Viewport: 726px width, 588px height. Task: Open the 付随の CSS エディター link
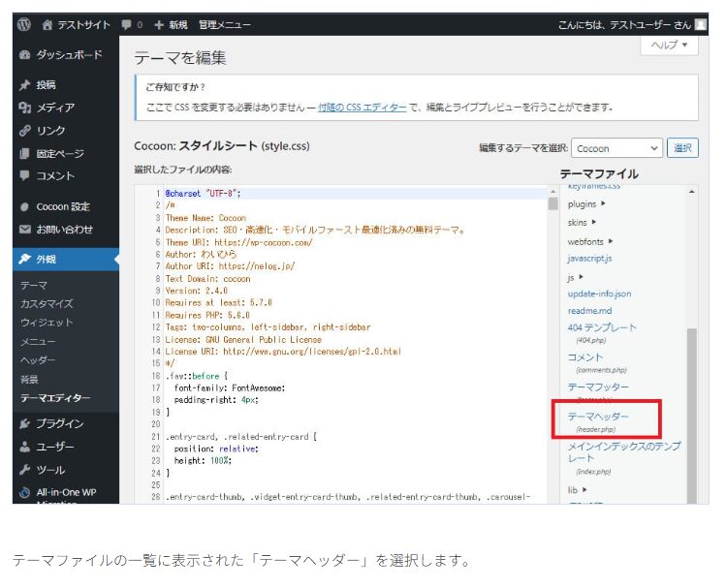[362, 108]
